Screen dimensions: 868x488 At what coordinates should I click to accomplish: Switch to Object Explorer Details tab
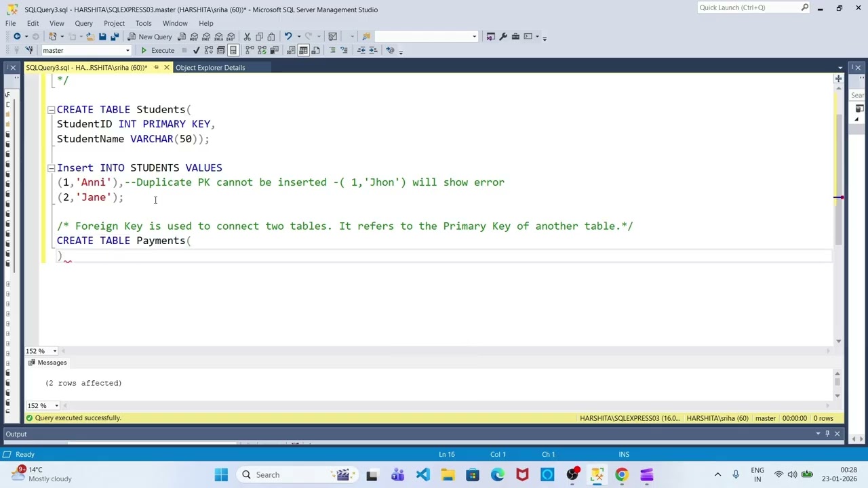coord(210,68)
